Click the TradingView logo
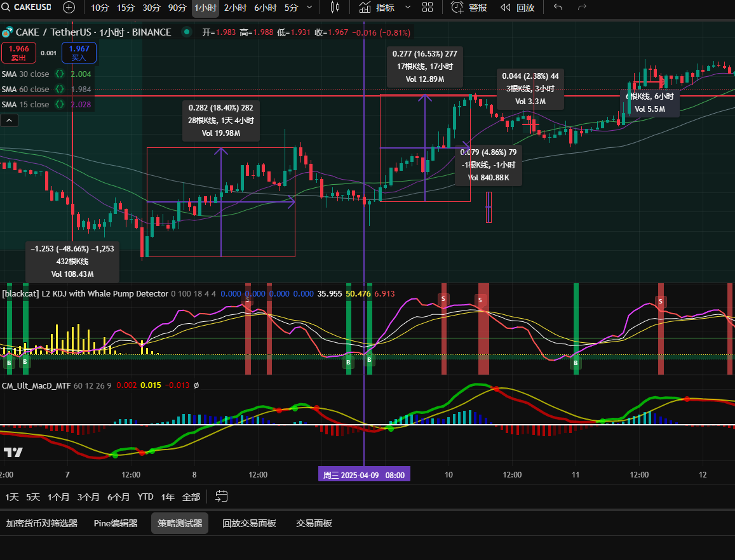The width and height of the screenshot is (735, 560). pyautogui.click(x=13, y=452)
